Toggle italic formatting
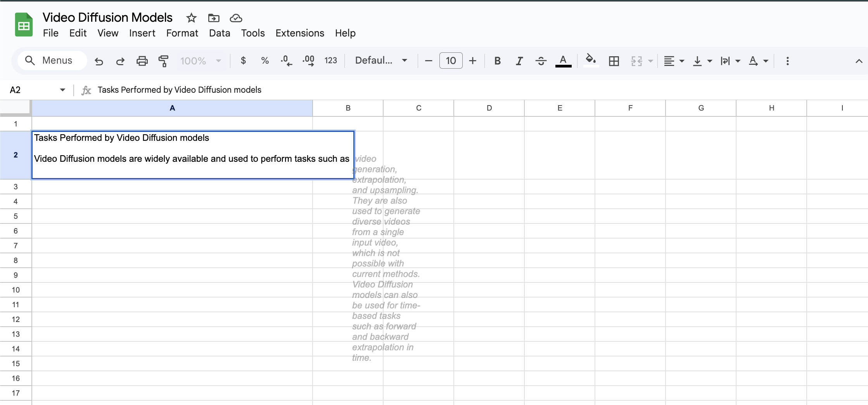Image resolution: width=868 pixels, height=405 pixels. [x=519, y=61]
